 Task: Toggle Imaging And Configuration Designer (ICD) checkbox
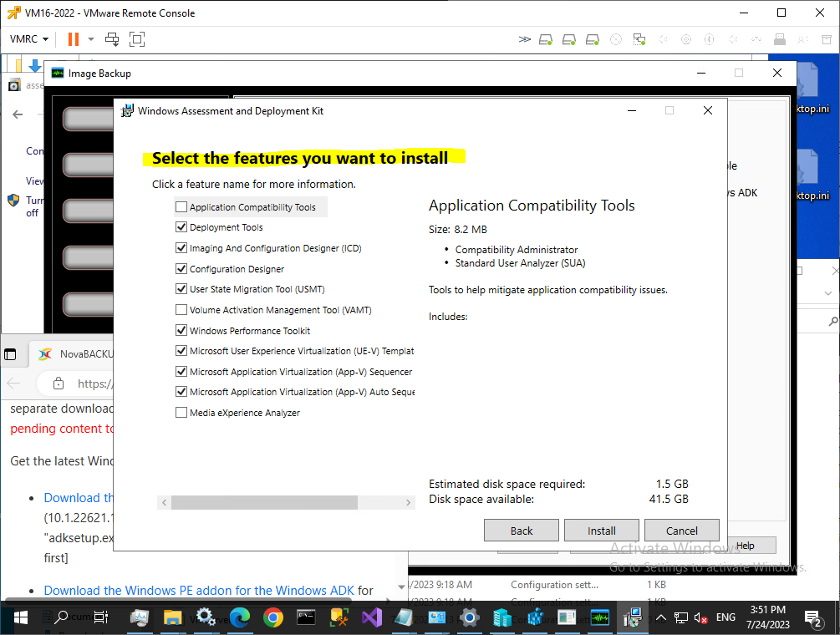[181, 248]
